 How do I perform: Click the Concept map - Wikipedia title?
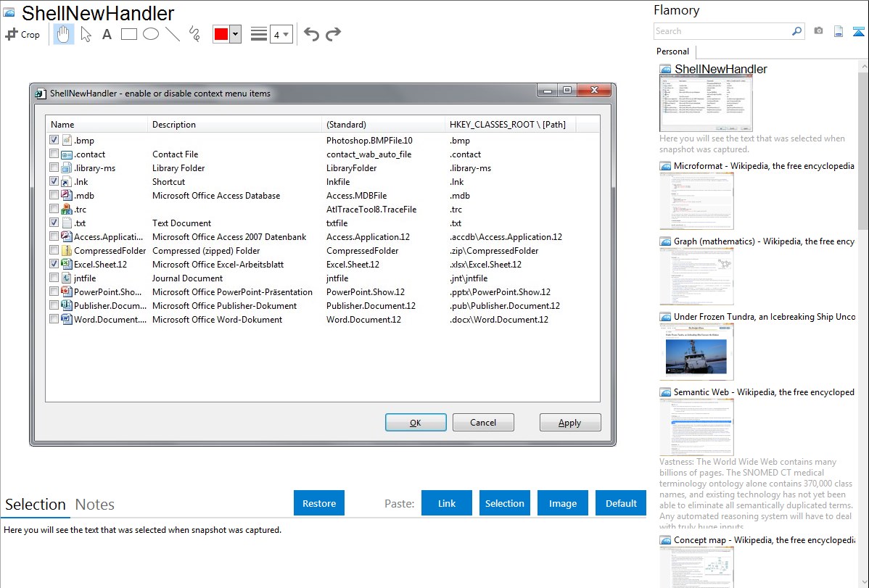pos(764,539)
